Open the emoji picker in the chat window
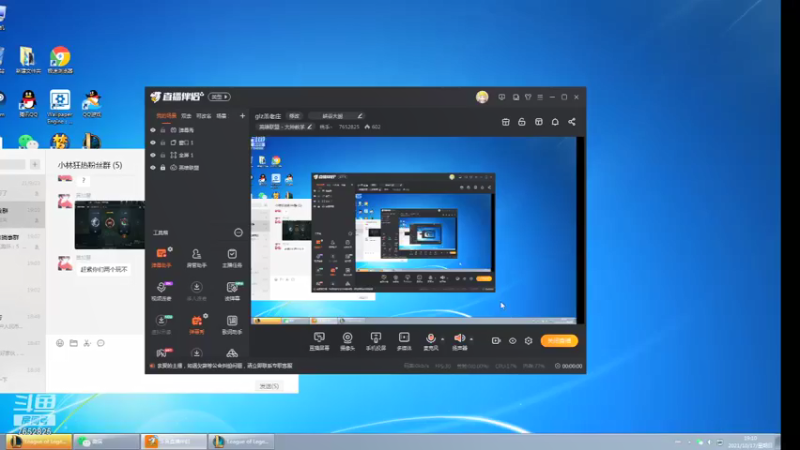Viewport: 800px width, 450px height. [60, 343]
